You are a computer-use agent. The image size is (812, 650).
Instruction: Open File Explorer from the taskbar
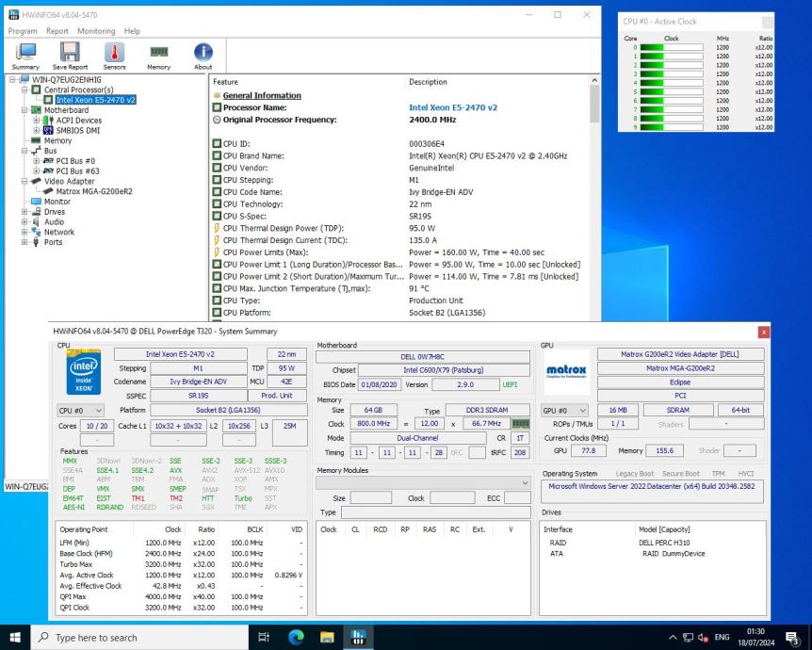(329, 637)
